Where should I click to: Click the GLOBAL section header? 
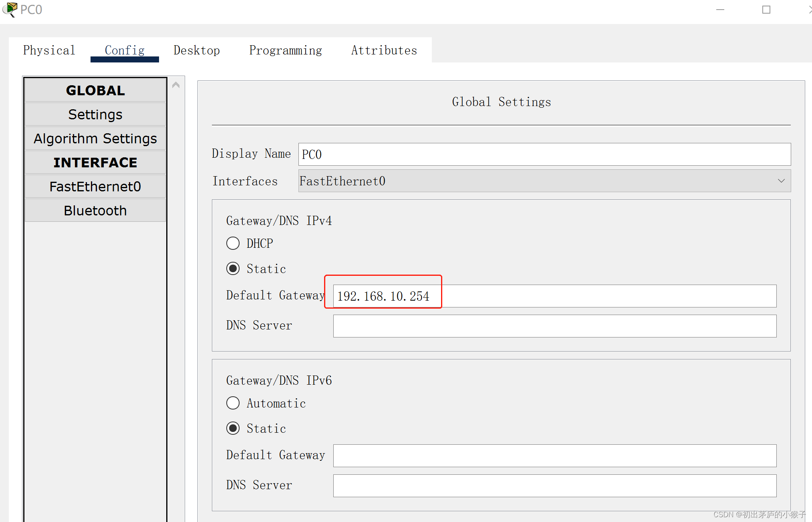coord(95,90)
